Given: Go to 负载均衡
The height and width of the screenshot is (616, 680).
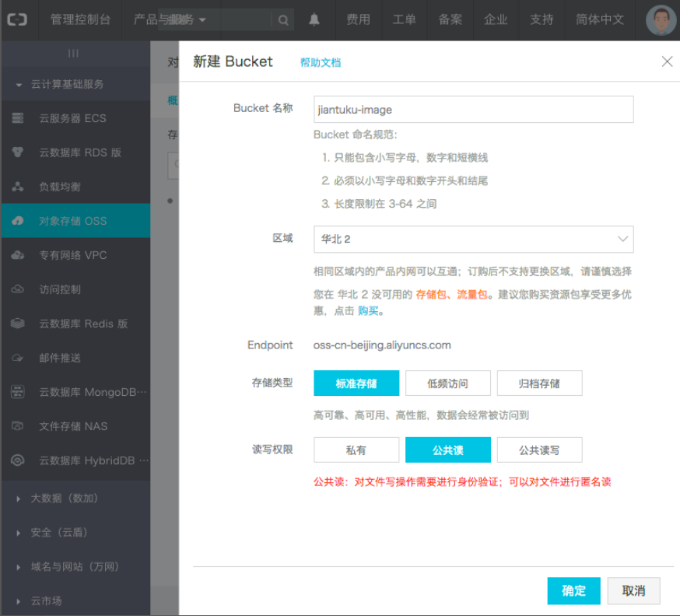Looking at the screenshot, I should (x=60, y=187).
